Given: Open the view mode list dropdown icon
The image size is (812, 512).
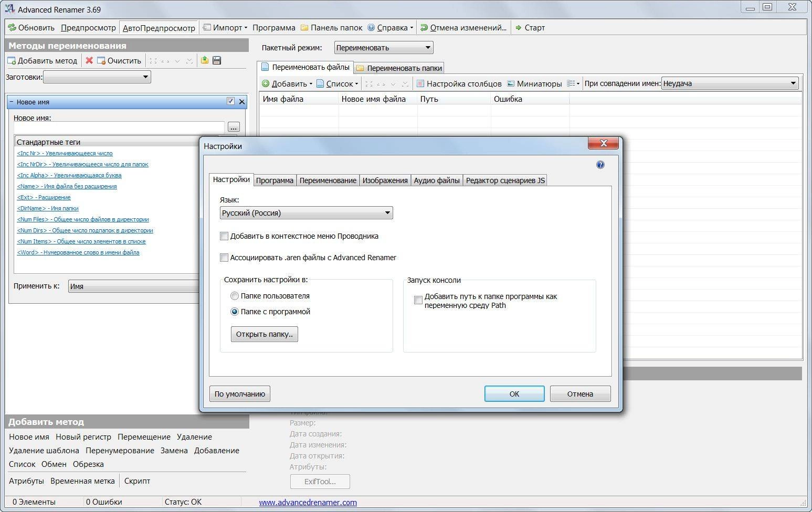Looking at the screenshot, I should coord(573,83).
